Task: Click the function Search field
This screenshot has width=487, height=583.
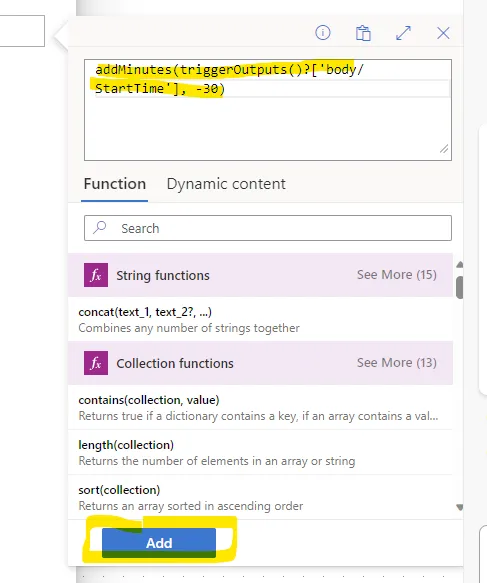Action: pyautogui.click(x=268, y=228)
